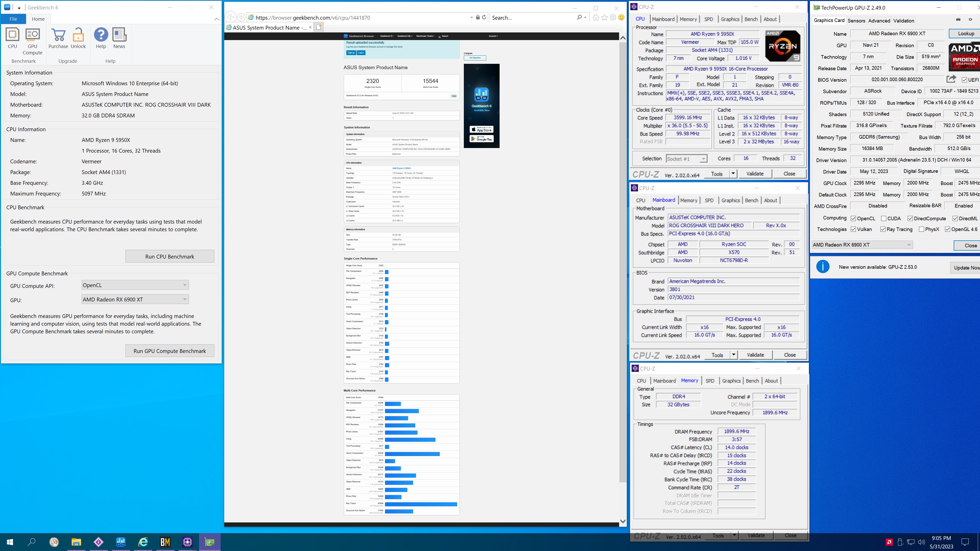
Task: Switch to Sensors tab in GPU-Z
Action: pos(856,20)
